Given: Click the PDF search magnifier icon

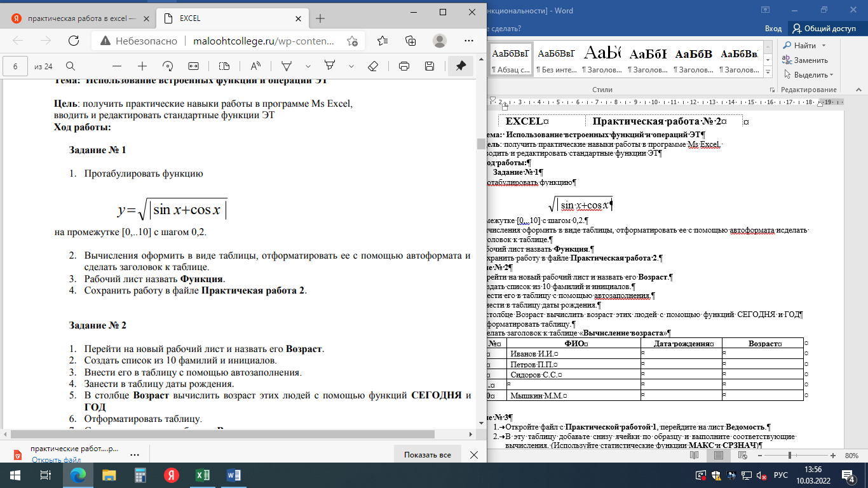Looking at the screenshot, I should (71, 66).
